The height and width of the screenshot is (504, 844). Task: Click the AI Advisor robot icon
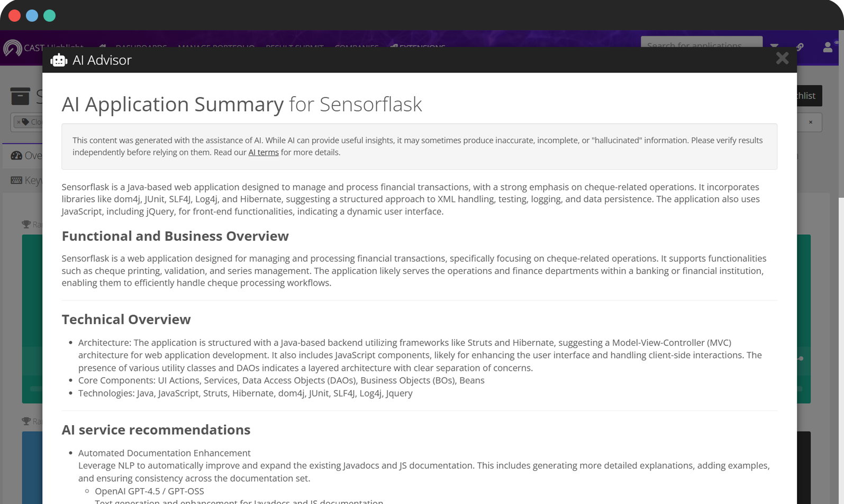coord(59,60)
